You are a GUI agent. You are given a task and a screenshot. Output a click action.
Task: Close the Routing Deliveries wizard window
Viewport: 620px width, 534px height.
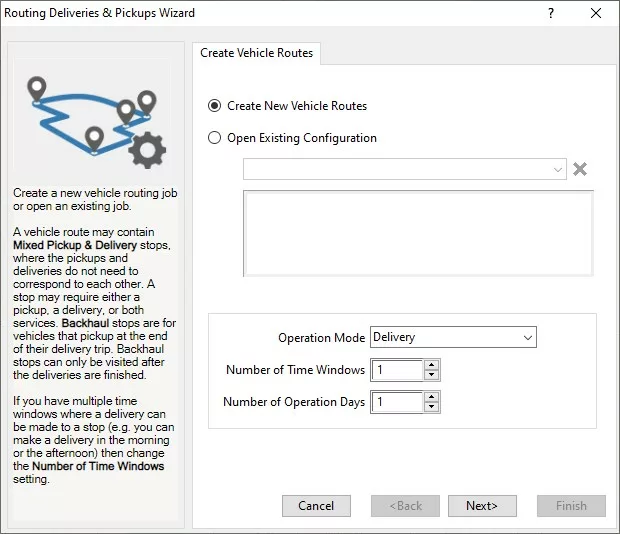pos(596,14)
